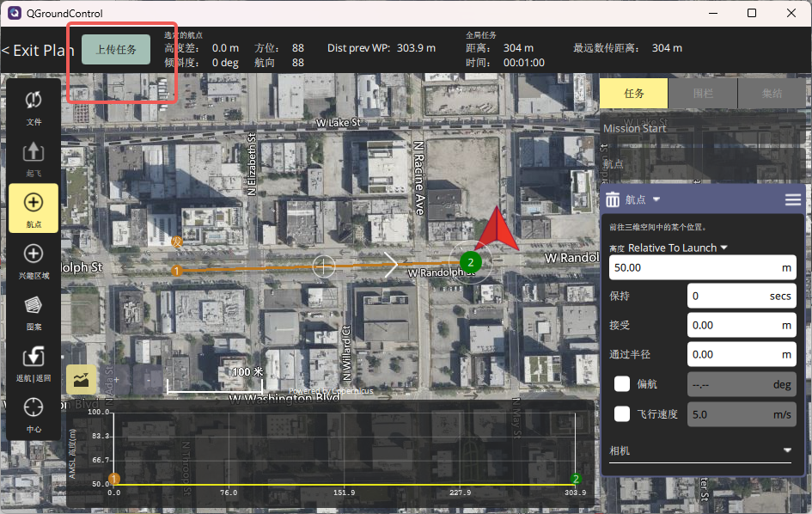812x514 pixels.
Task: Click the disabled 偏航 deg field
Action: coord(742,384)
